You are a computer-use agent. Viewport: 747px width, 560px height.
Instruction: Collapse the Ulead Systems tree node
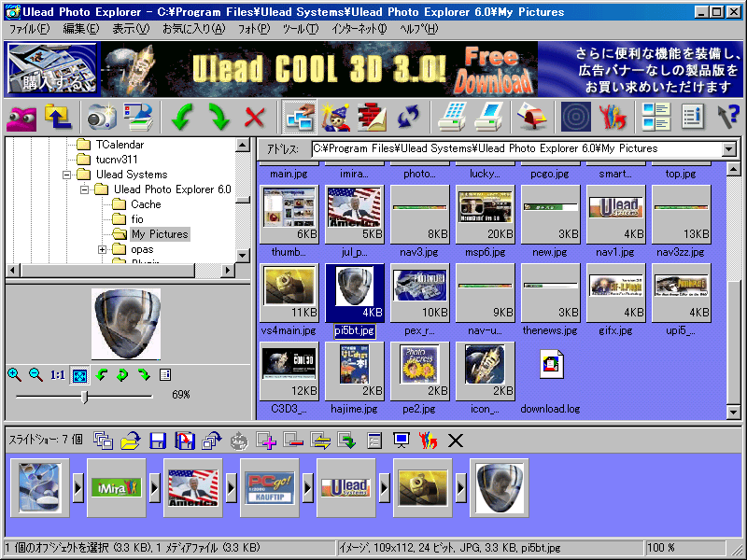pos(66,175)
